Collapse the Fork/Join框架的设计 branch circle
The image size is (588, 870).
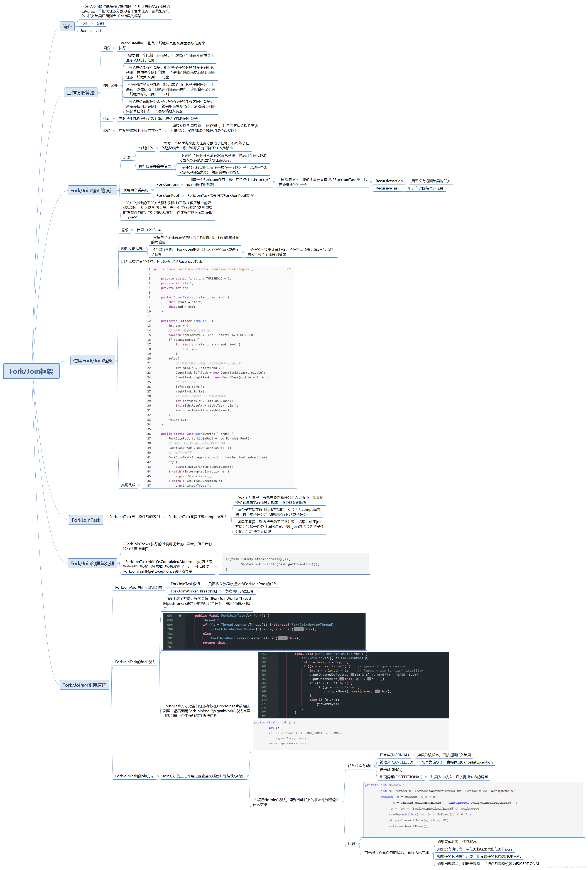(119, 190)
